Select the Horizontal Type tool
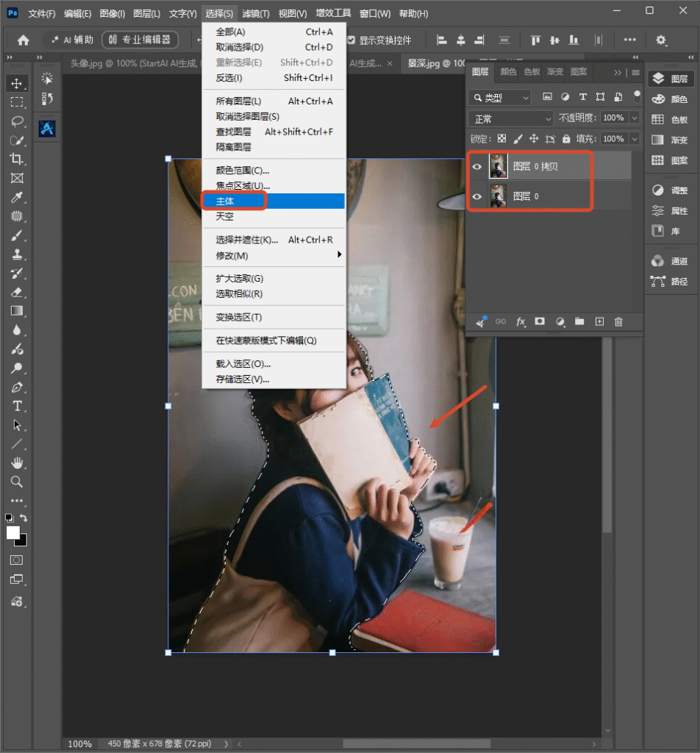Image resolution: width=700 pixels, height=753 pixels. [x=17, y=406]
